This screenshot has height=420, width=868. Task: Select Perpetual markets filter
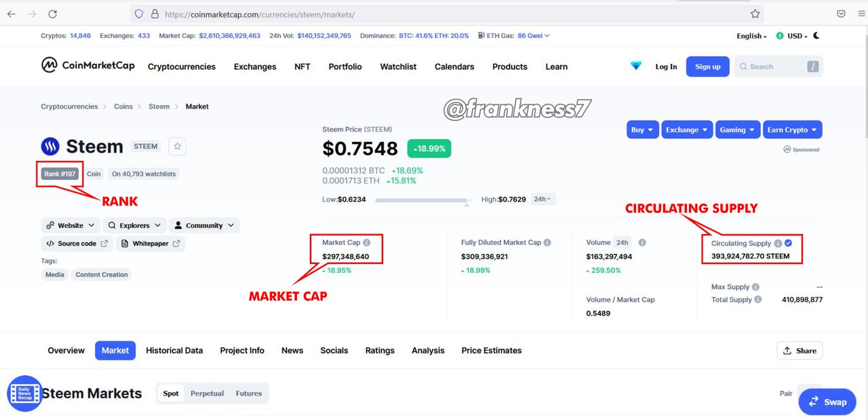click(207, 394)
